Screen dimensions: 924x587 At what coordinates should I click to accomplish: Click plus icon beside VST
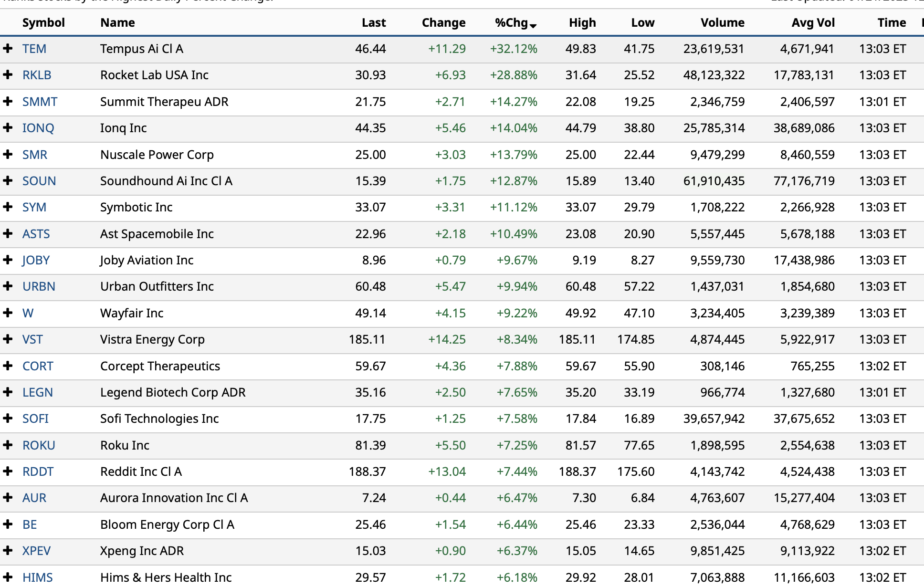pos(8,339)
